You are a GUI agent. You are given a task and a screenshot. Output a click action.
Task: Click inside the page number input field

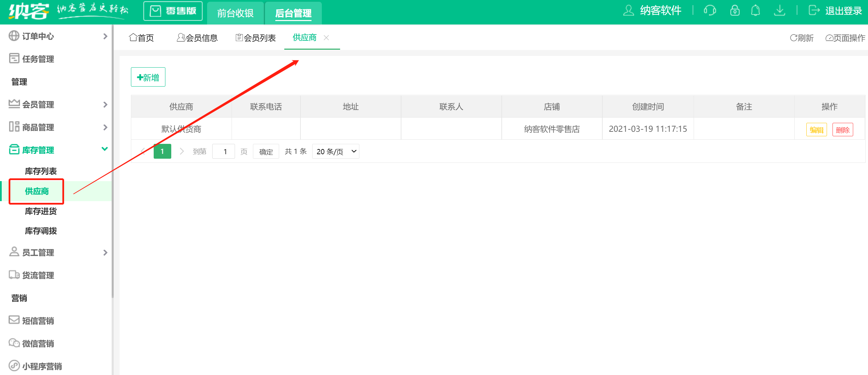(x=224, y=151)
